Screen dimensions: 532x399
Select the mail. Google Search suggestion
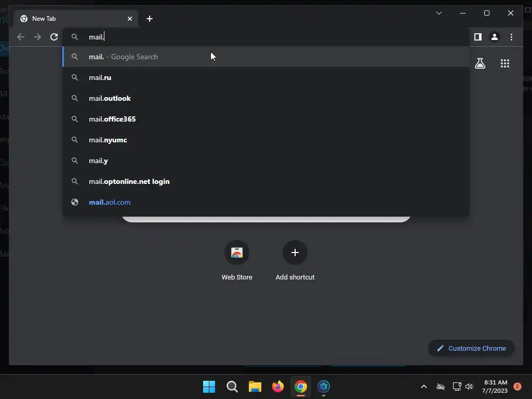[266, 57]
